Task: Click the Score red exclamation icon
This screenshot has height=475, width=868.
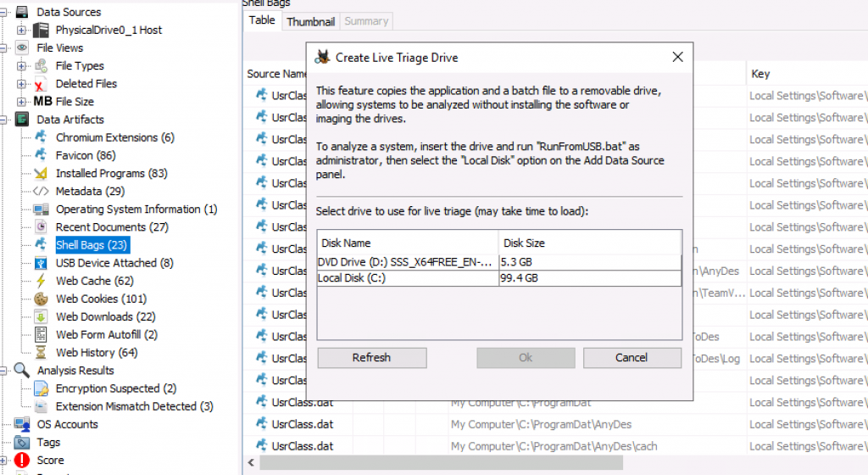Action: click(22, 461)
